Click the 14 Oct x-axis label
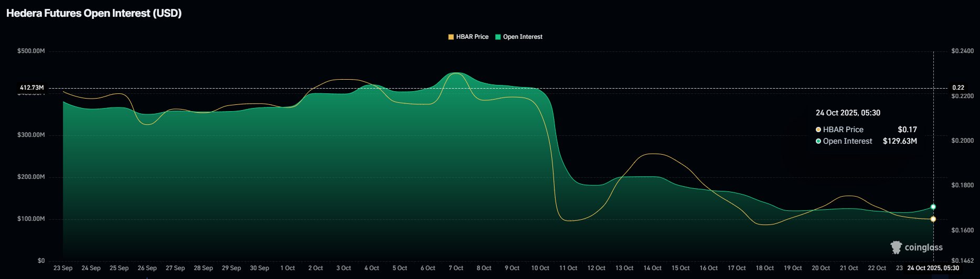Screen dimensions: 980x279 (x=652, y=268)
